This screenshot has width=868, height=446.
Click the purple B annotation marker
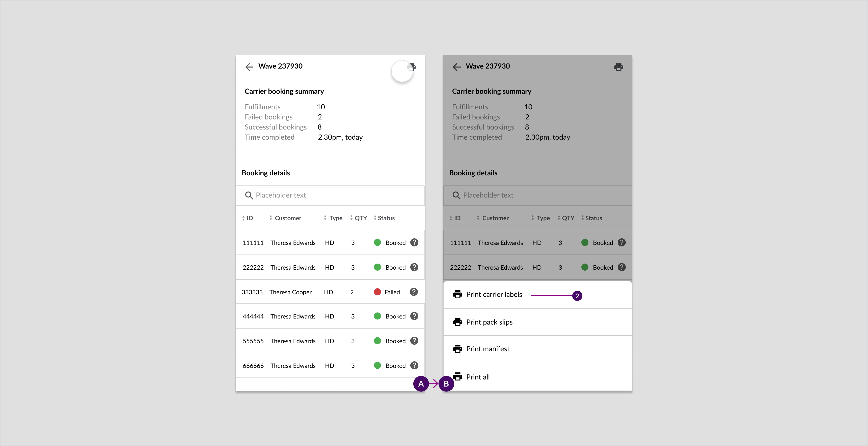tap(446, 384)
